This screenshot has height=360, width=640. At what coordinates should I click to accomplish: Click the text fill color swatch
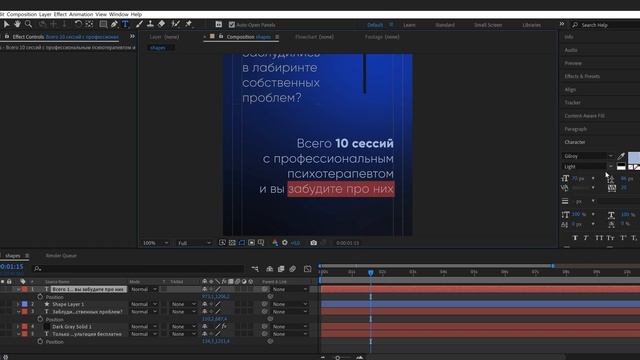click(634, 157)
